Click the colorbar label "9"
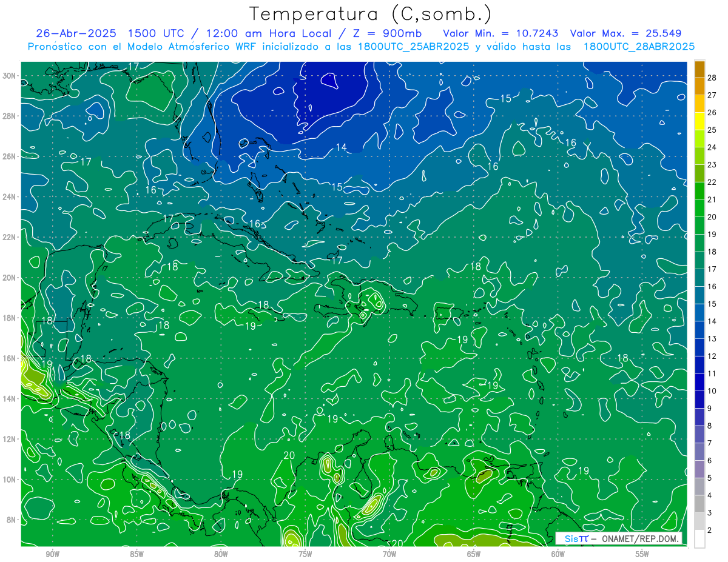728x562 pixels. point(710,409)
